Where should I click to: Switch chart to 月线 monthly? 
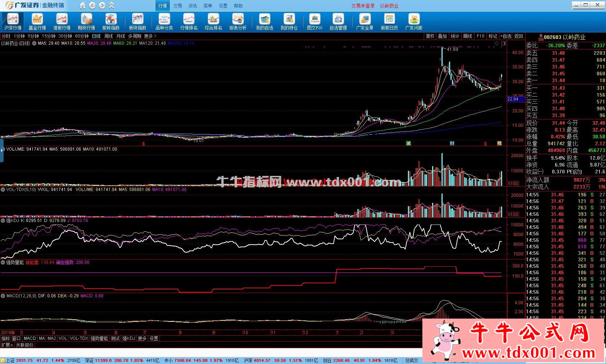[120, 36]
